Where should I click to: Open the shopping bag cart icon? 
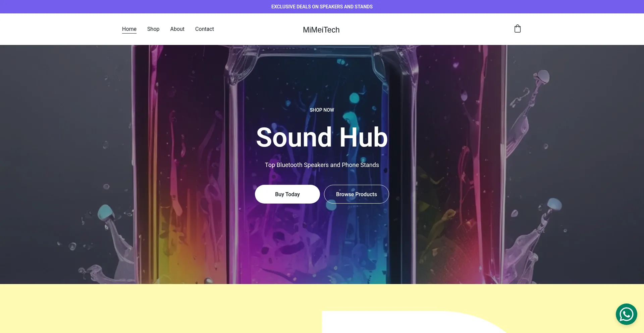click(518, 29)
